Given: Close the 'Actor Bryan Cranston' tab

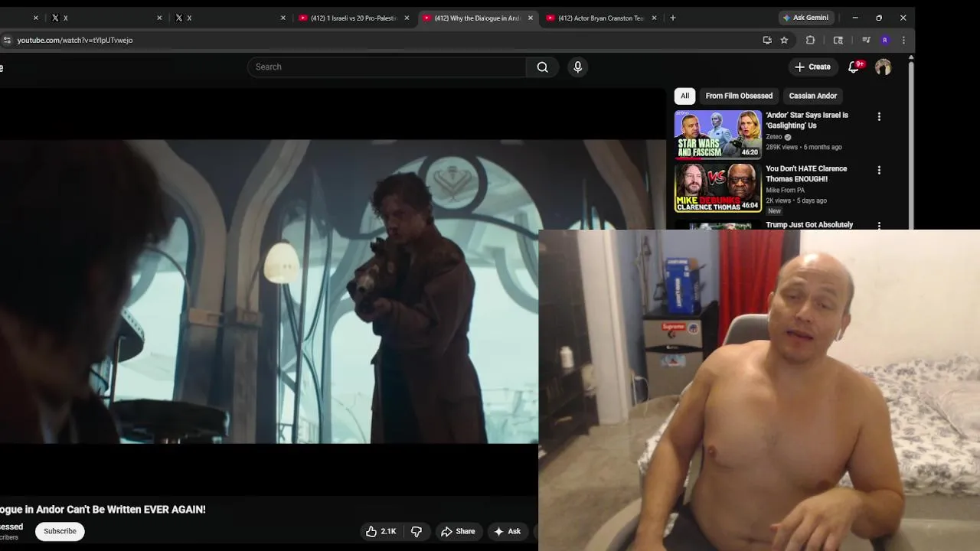Looking at the screenshot, I should [654, 18].
